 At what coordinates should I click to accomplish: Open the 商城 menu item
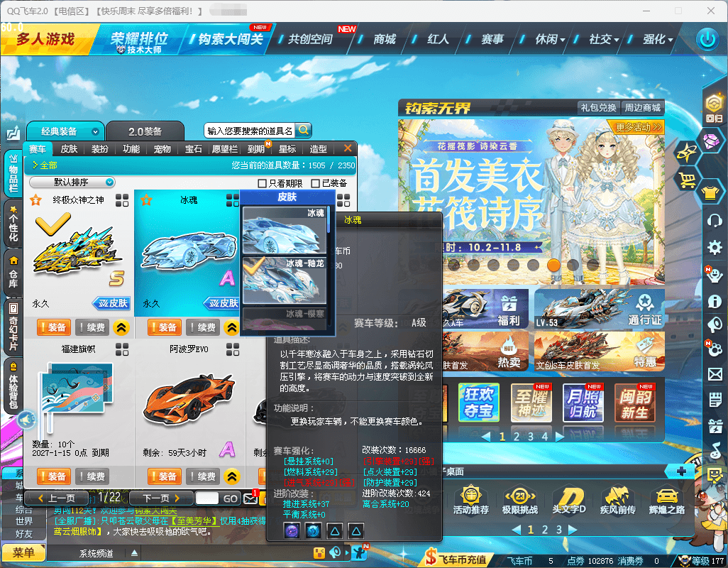click(x=385, y=39)
